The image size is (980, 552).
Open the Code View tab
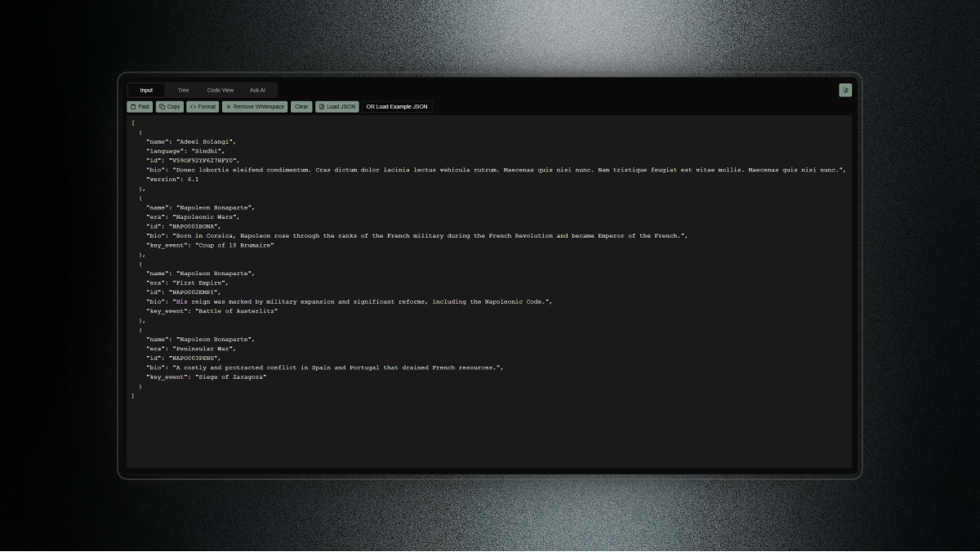click(x=220, y=90)
